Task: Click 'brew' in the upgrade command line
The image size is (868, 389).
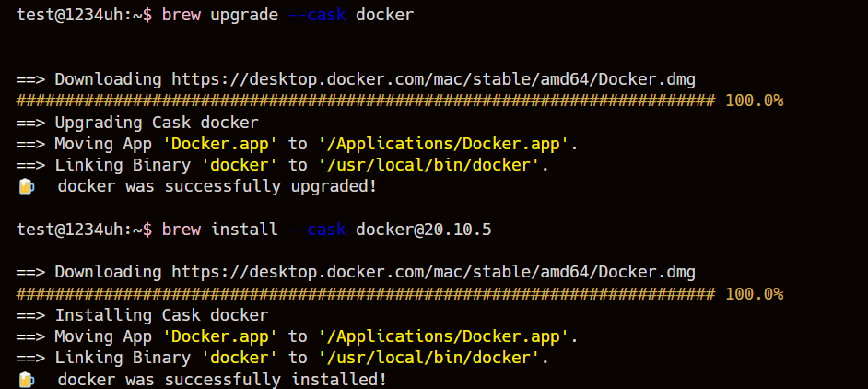Action: [x=181, y=15]
